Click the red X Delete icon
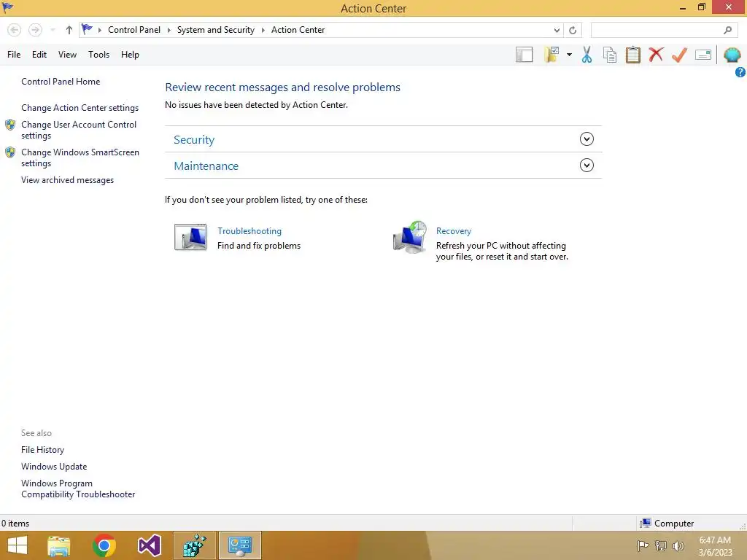This screenshot has height=560, width=747. [656, 54]
